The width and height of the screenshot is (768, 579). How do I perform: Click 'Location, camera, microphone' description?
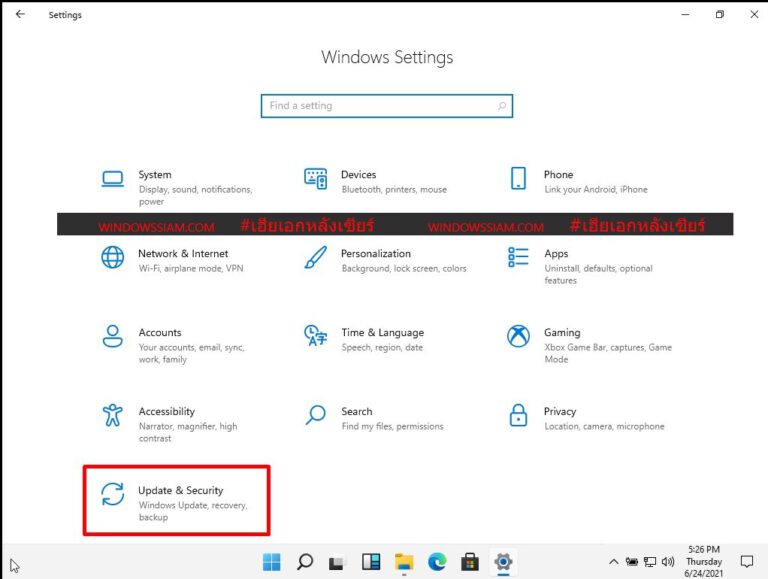(604, 426)
